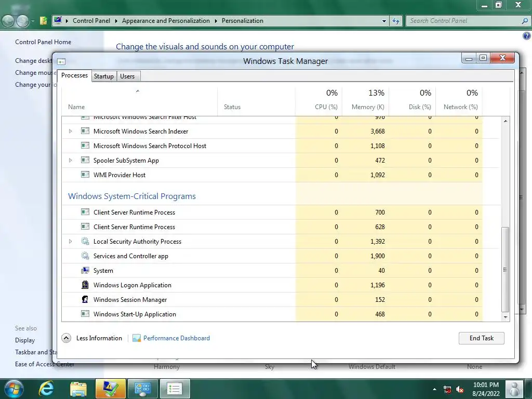Image resolution: width=532 pixels, height=399 pixels.
Task: Click the muted volume tray icon
Action: (460, 389)
